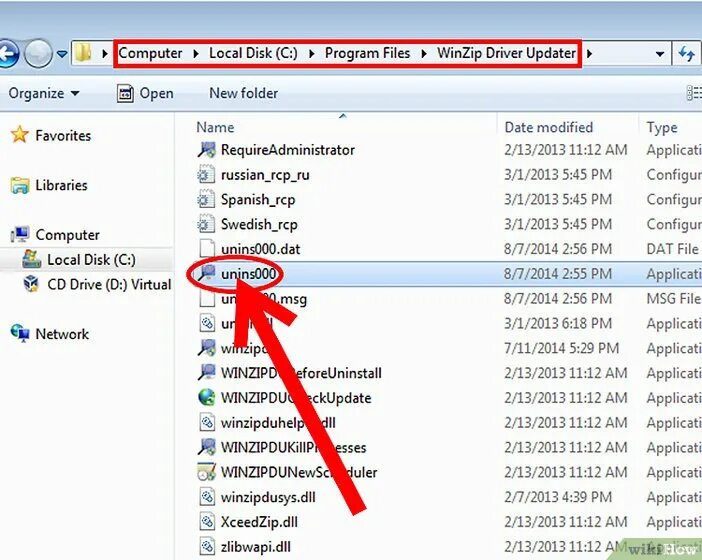This screenshot has height=560, width=702.
Task: Click the Network icon in sidebar
Action: tap(20, 333)
